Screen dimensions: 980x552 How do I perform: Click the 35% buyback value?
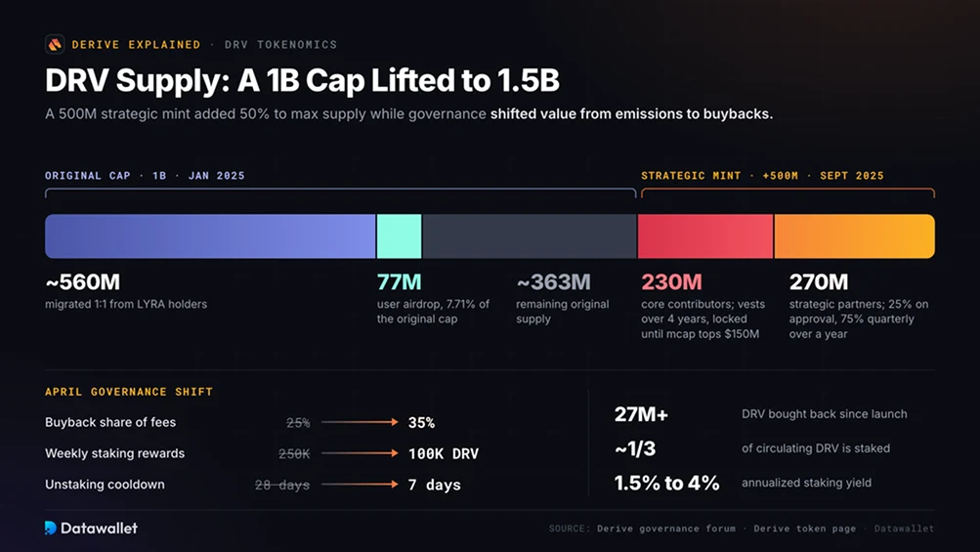tap(421, 423)
